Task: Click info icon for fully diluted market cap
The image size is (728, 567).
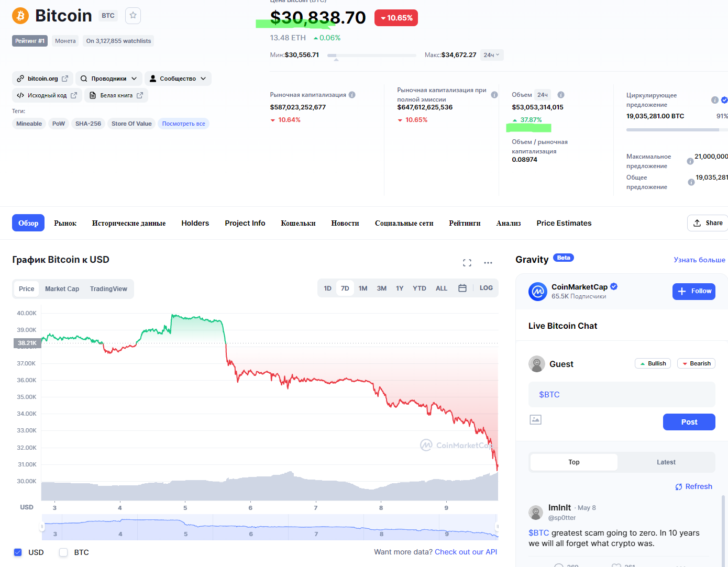Action: [x=494, y=95]
